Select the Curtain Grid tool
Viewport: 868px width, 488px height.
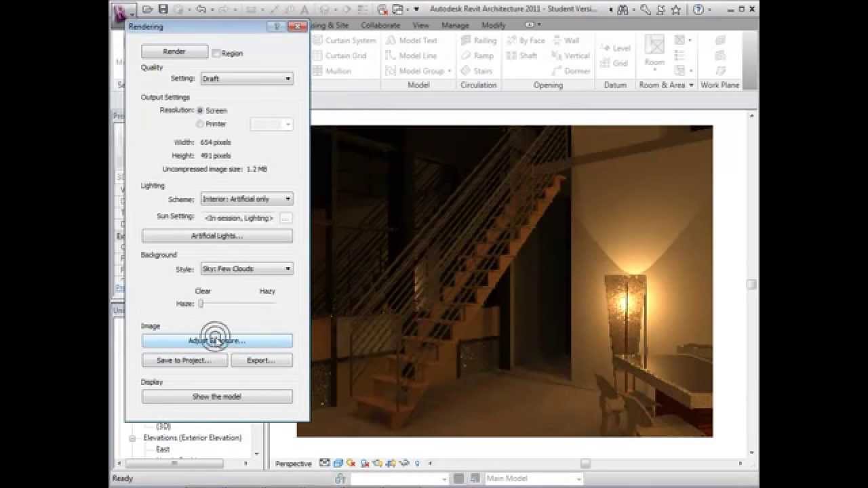pos(340,56)
